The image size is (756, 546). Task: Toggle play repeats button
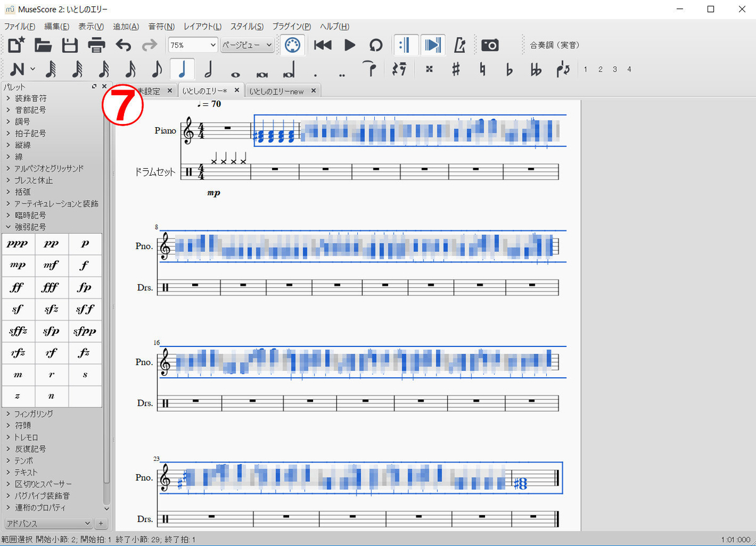406,45
